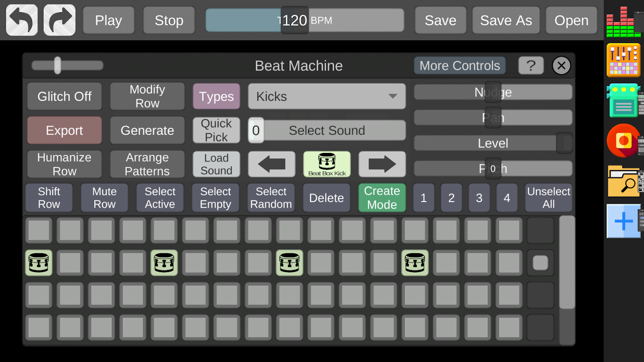Click the Types button

216,96
